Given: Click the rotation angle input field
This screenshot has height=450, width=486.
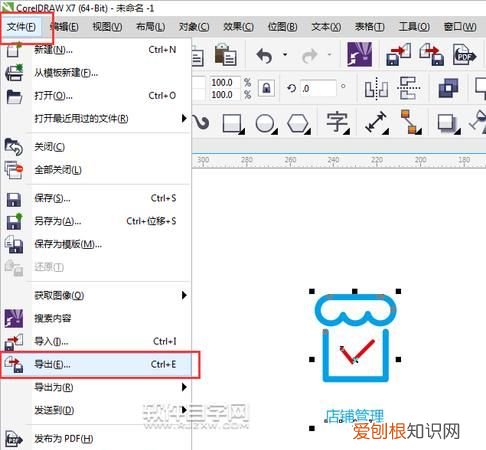Looking at the screenshot, I should tap(318, 88).
